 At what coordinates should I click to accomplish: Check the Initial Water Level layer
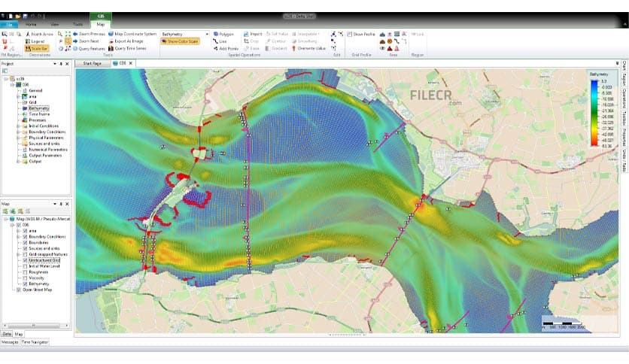pos(26,266)
